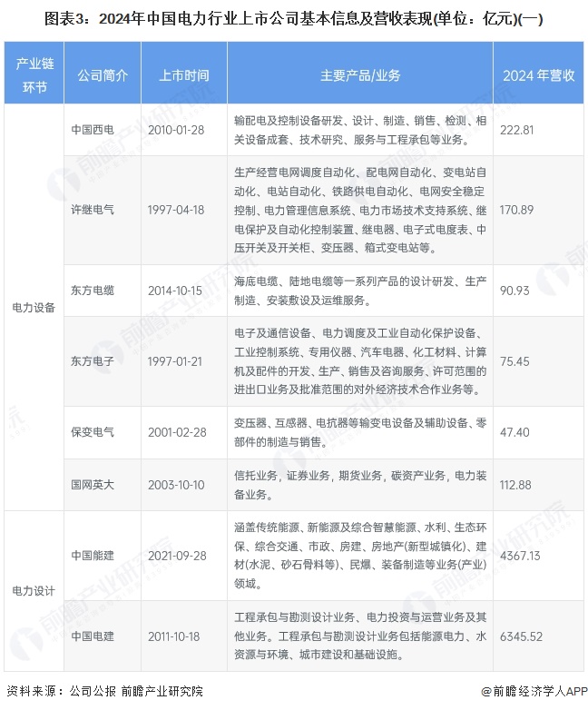588x710 pixels.
Task: Click the 2024年营收 column header
Action: tap(539, 73)
